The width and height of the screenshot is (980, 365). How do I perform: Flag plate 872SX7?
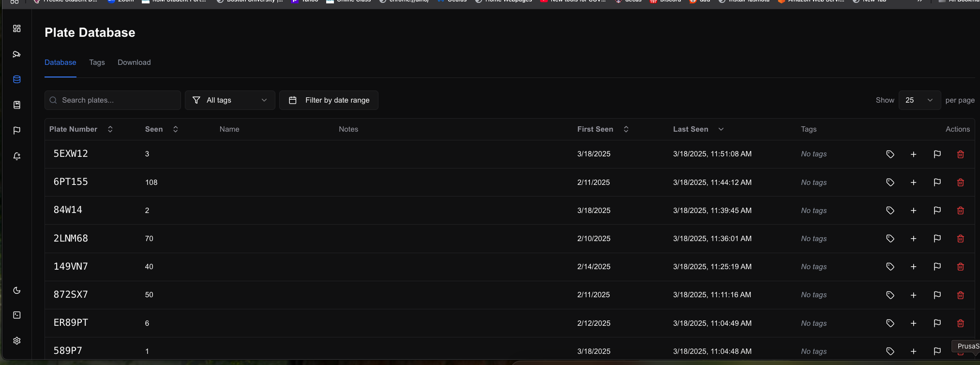tap(937, 295)
